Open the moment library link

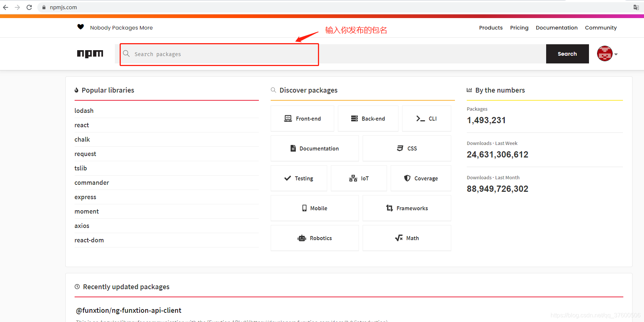click(x=86, y=211)
